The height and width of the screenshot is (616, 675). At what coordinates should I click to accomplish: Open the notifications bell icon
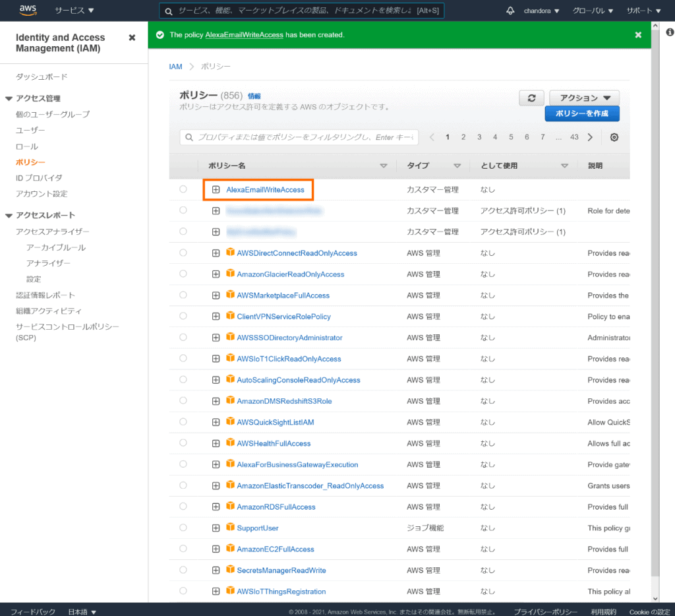coord(510,11)
